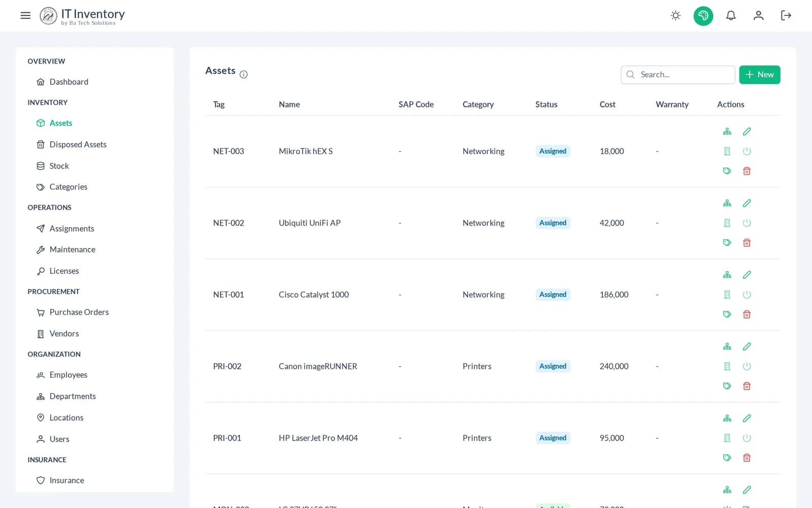
Task: Click the power icon for NET-002
Action: pyautogui.click(x=747, y=223)
